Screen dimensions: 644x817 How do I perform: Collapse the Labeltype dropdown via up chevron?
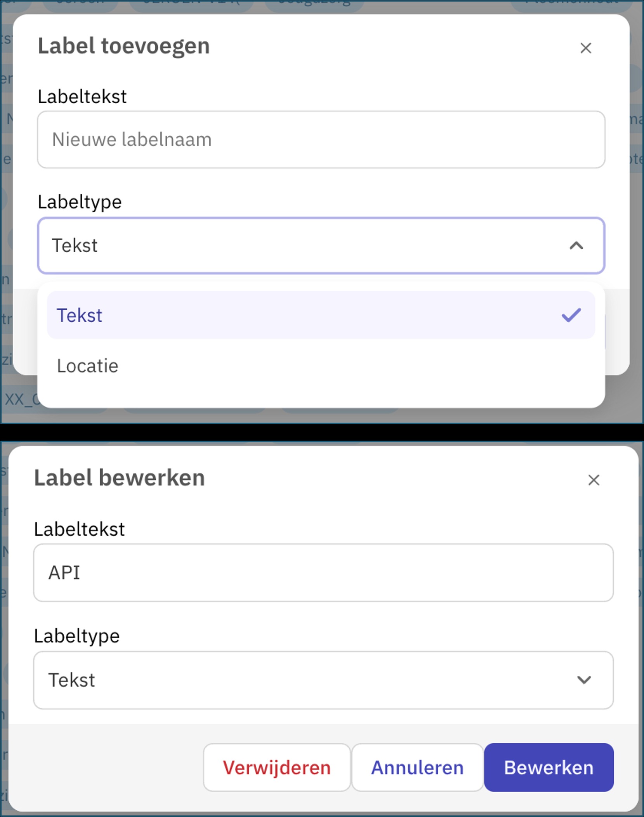[x=576, y=245]
